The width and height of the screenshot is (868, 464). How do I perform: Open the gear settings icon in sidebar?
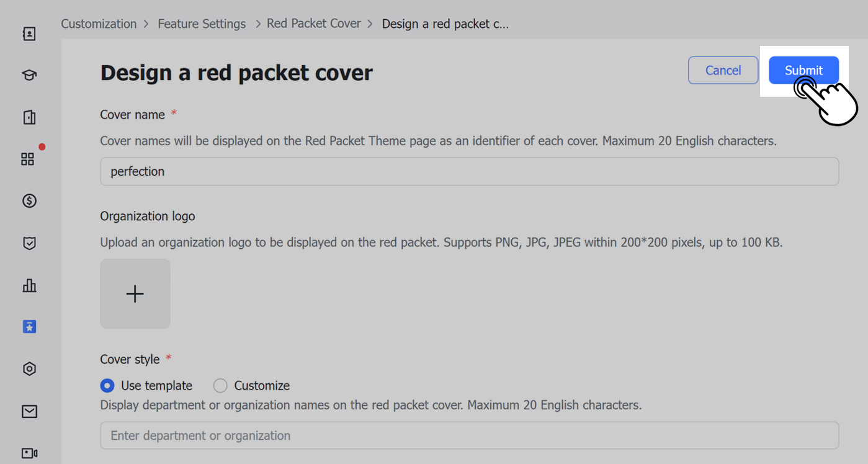pos(29,368)
